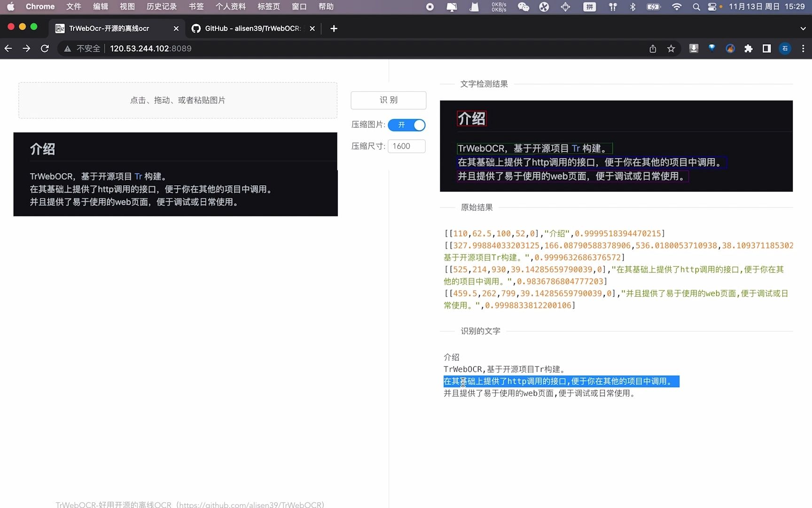
Task: Click the line 'TrWebOCR,基于开源项目Tr构建。'
Action: tap(504, 369)
